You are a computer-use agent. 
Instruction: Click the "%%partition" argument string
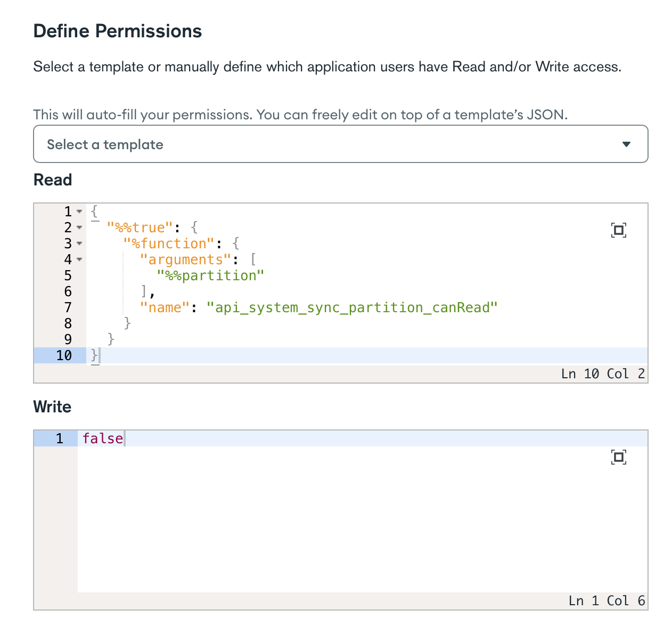tap(210, 275)
